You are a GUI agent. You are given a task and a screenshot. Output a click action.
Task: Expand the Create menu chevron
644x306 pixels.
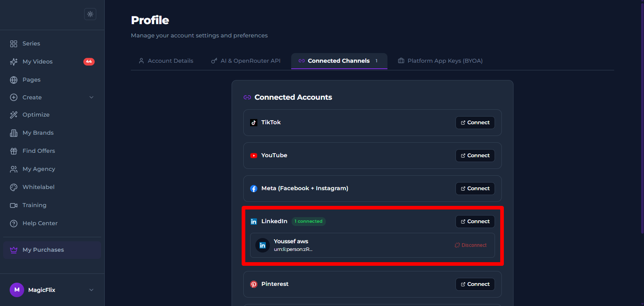pos(91,97)
